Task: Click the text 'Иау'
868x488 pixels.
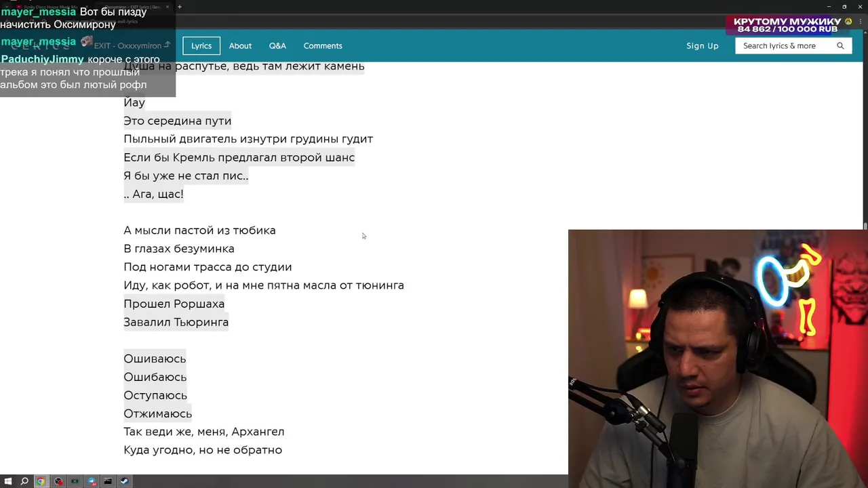Action: [134, 102]
